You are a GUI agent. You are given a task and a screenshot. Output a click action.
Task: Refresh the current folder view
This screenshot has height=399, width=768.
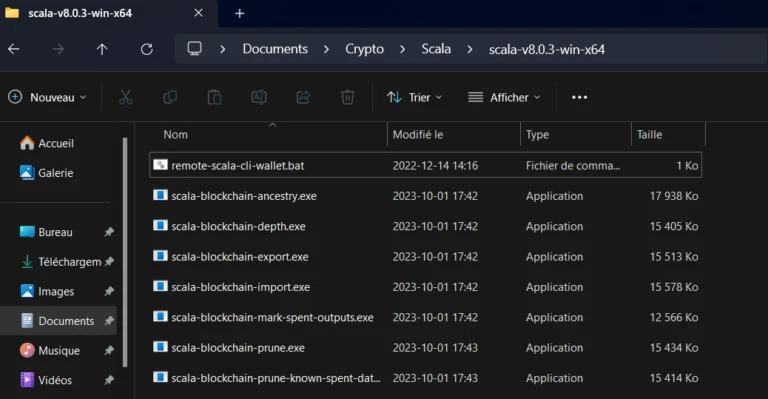coord(146,49)
